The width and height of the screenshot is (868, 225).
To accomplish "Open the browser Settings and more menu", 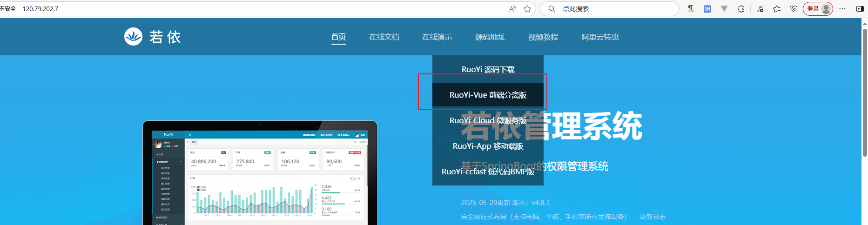I will [842, 9].
